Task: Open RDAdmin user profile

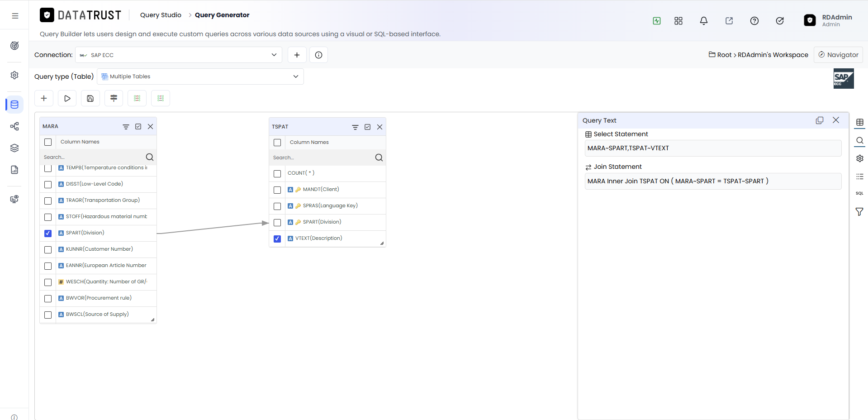Action: 828,20
